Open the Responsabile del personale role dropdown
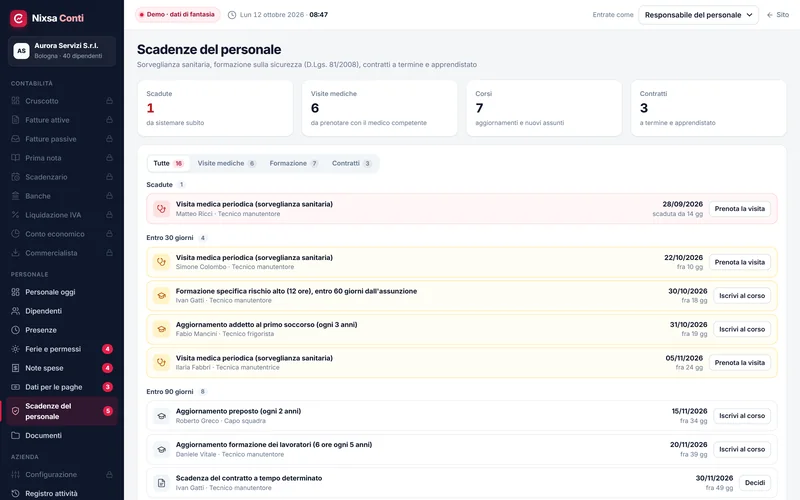 (x=698, y=15)
